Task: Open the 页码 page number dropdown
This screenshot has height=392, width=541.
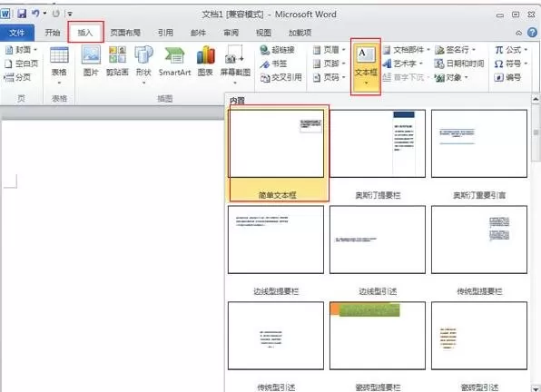Action: pyautogui.click(x=330, y=77)
